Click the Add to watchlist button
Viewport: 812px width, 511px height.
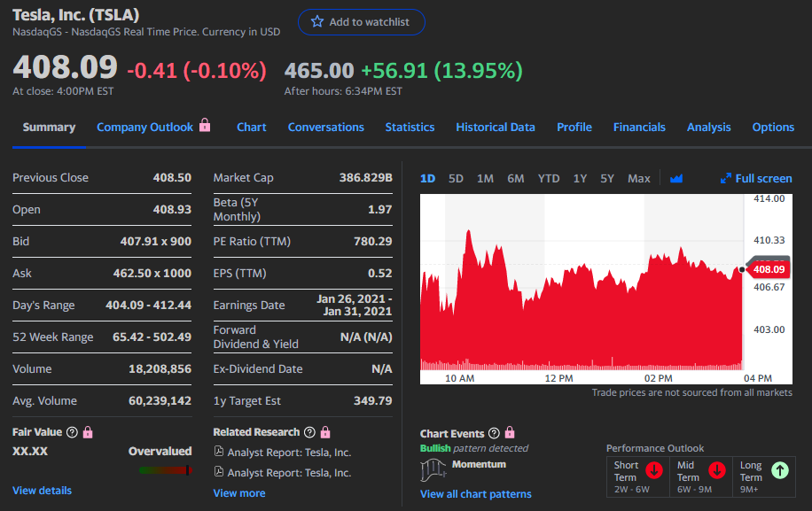pos(362,22)
